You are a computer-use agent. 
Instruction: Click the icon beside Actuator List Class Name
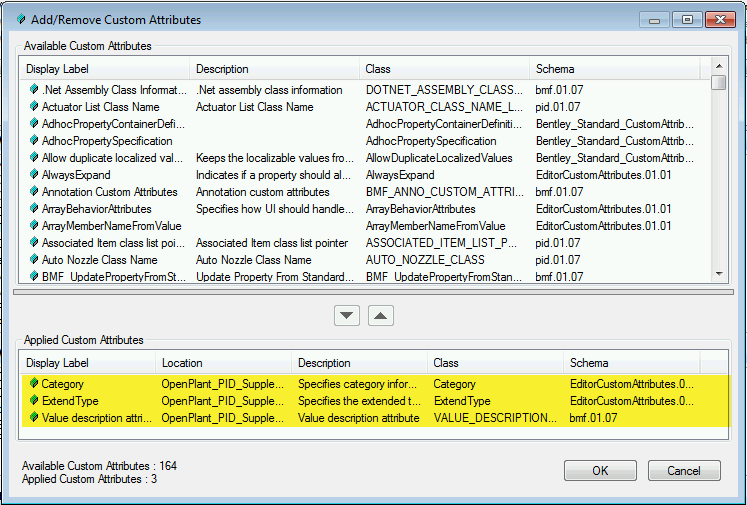(x=34, y=106)
